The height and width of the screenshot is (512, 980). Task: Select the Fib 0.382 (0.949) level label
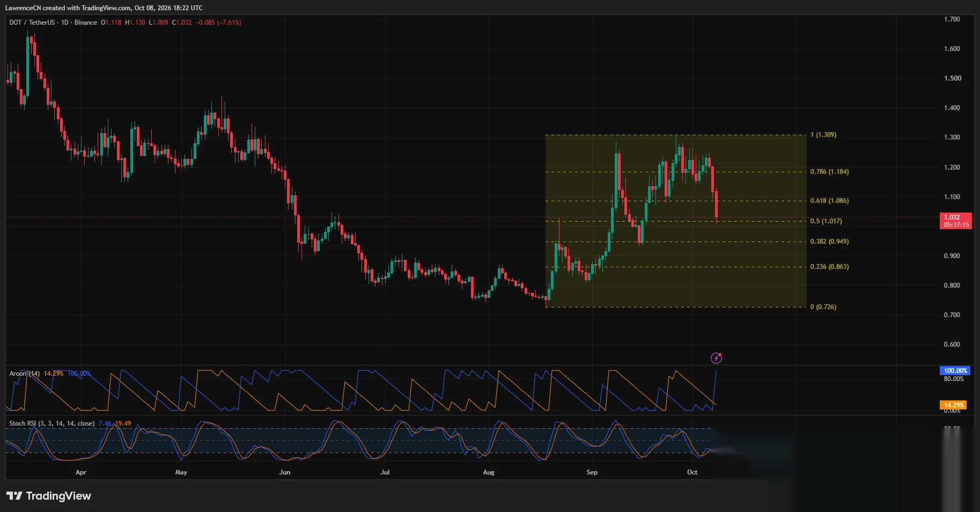click(x=829, y=242)
